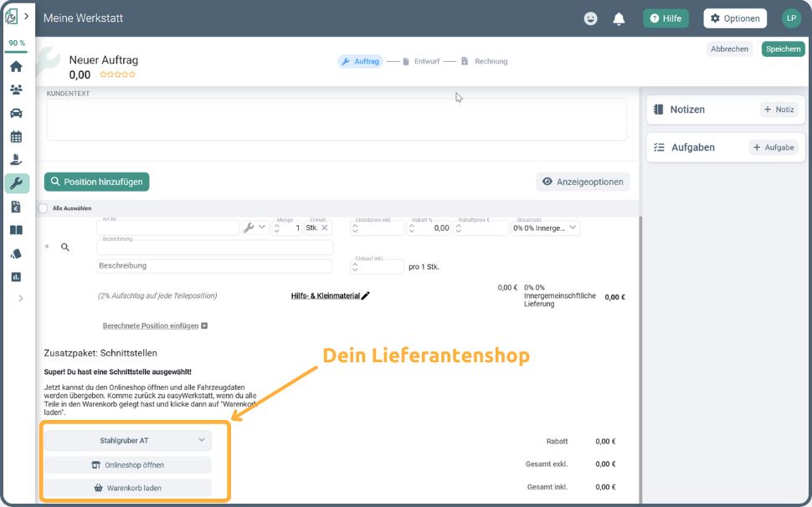Open the customers section in sidebar

16,90
